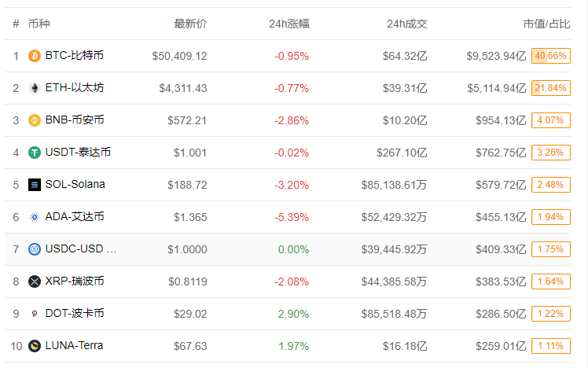588x368 pixels.
Task: Open the BNB-币安币 coin link
Action: click(x=74, y=120)
